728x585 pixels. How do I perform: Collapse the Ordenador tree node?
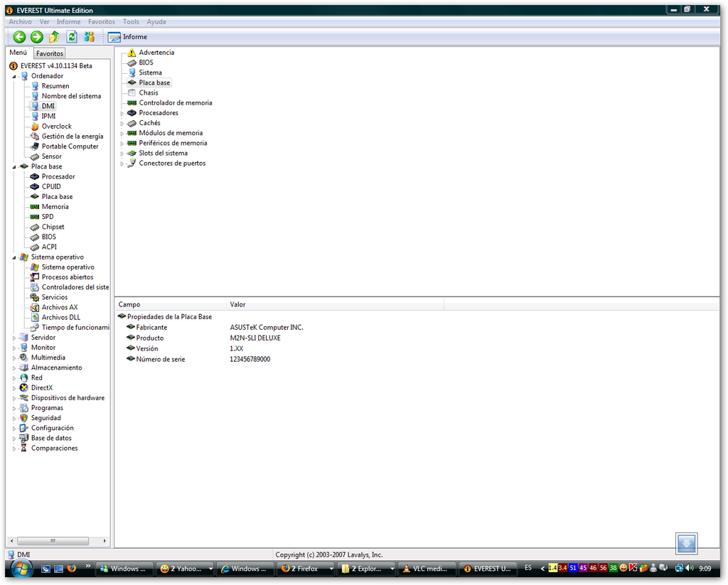click(x=14, y=76)
